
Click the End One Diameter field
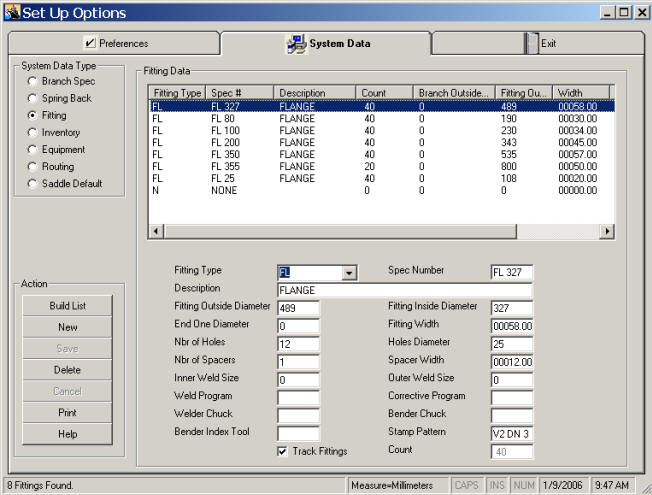[x=299, y=326]
